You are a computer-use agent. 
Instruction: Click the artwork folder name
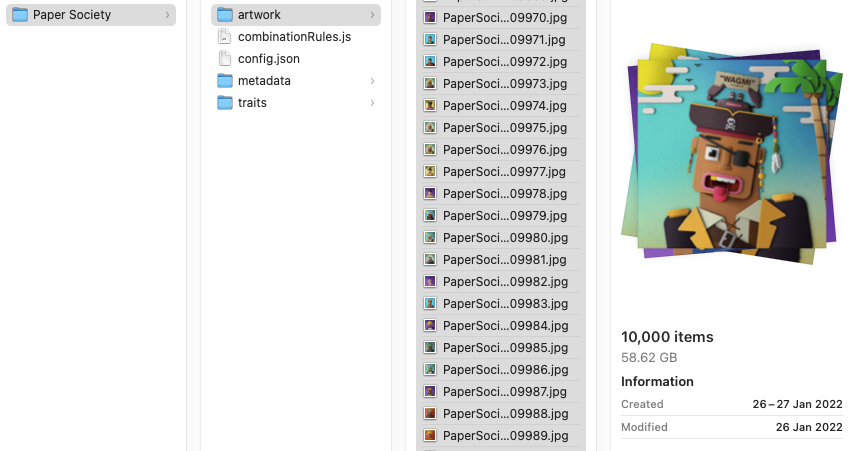tap(259, 15)
